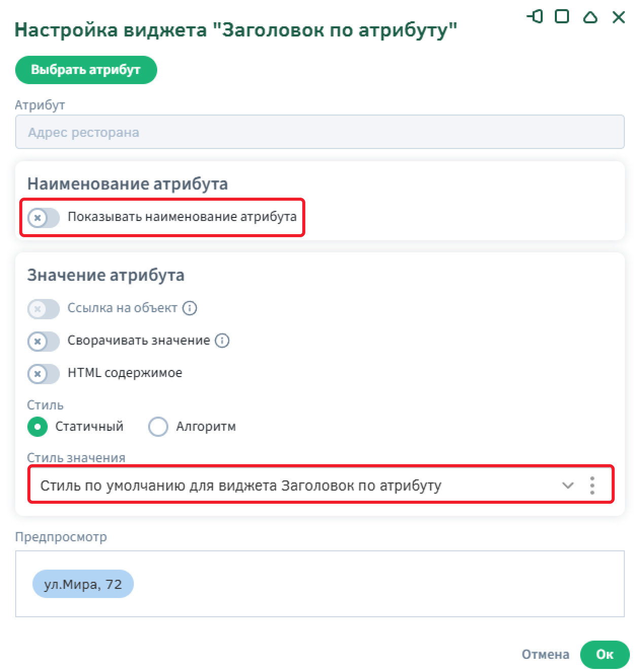This screenshot has height=672, width=637.
Task: Click the "Адрес ресторана" attribute field
Action: pyautogui.click(x=320, y=133)
